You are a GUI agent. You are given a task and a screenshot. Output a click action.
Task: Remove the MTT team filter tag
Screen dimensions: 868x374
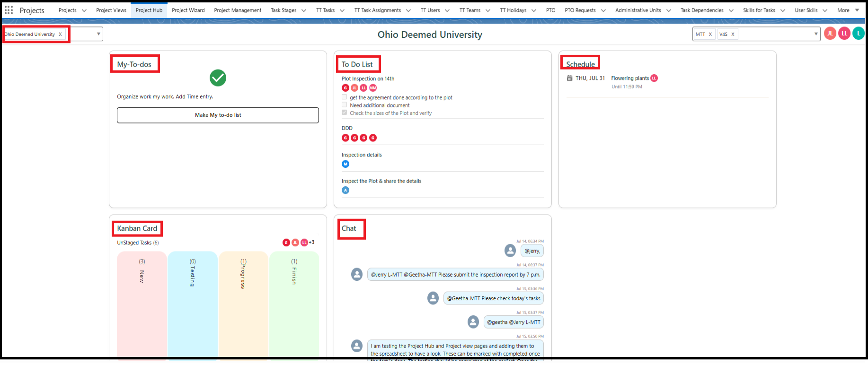tap(710, 34)
